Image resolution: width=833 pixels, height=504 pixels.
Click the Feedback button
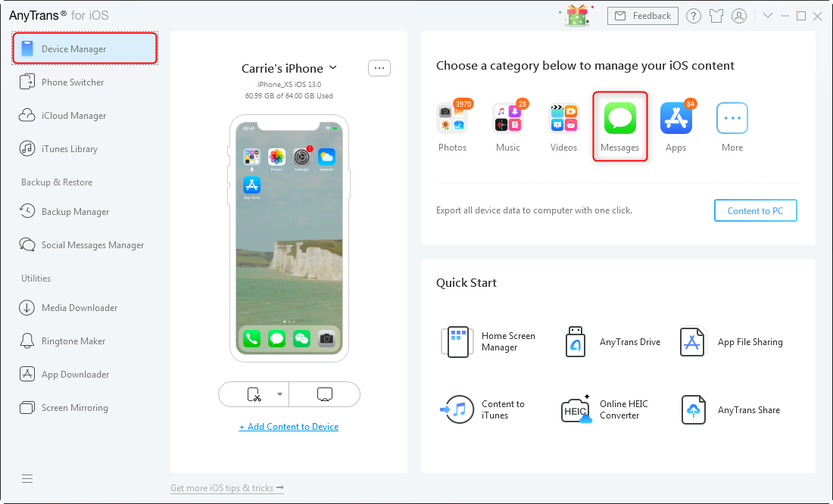click(x=643, y=16)
